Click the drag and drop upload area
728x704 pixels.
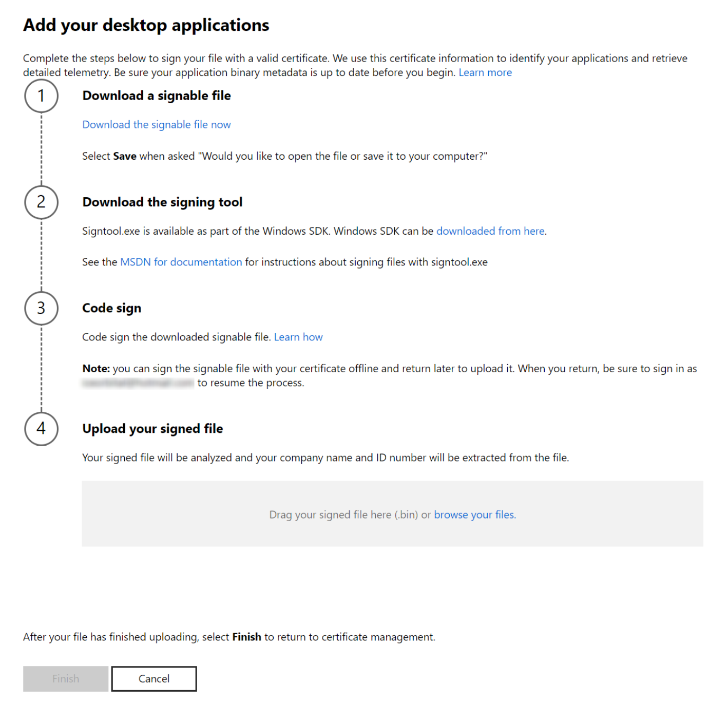click(x=392, y=513)
